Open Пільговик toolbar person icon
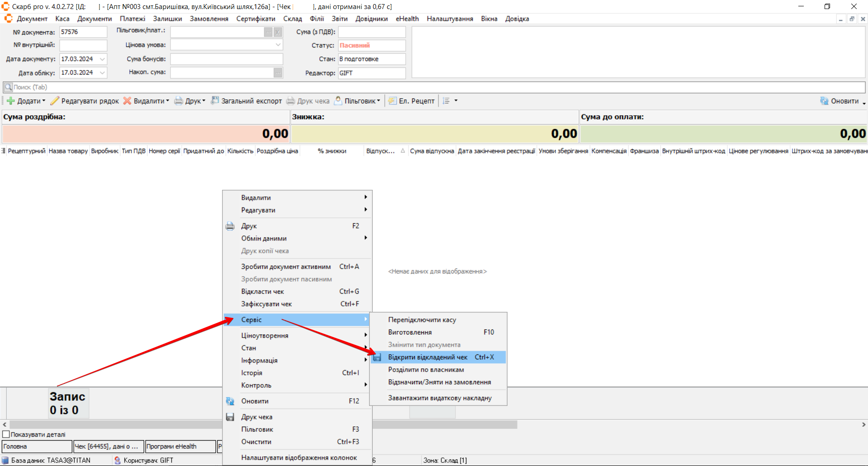Screen dimensions: 868x466 pos(338,101)
